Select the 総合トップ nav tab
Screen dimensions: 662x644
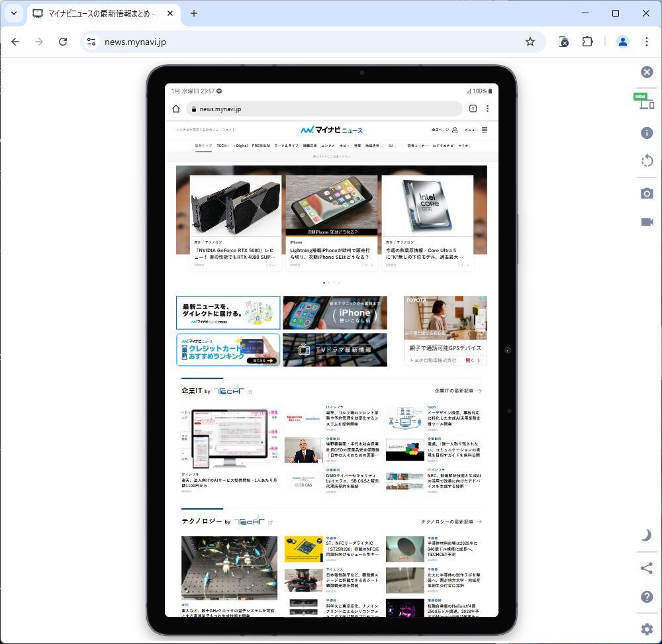coord(203,146)
